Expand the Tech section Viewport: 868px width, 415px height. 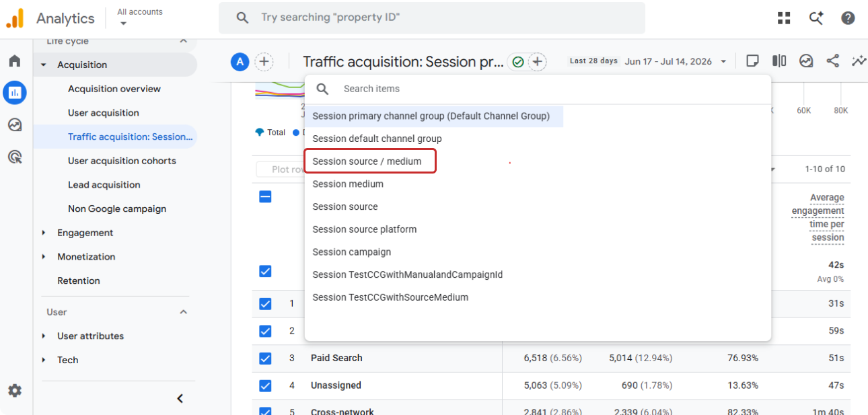pos(44,361)
